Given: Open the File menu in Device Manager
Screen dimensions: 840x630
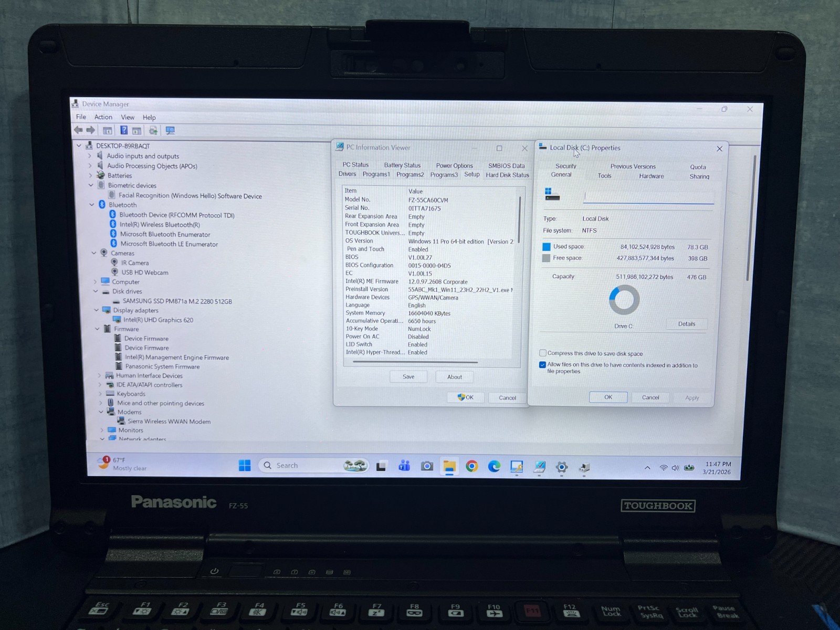Looking at the screenshot, I should coord(81,117).
